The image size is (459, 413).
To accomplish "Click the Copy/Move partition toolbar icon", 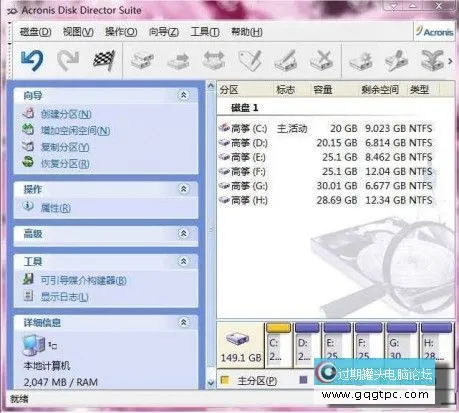I will 178,60.
